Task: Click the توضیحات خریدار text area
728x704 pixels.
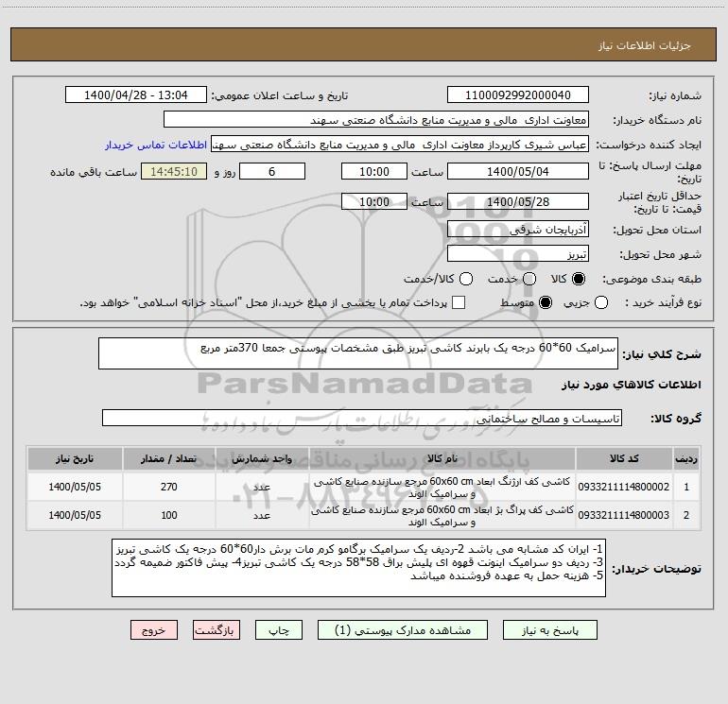Action: click(x=358, y=568)
